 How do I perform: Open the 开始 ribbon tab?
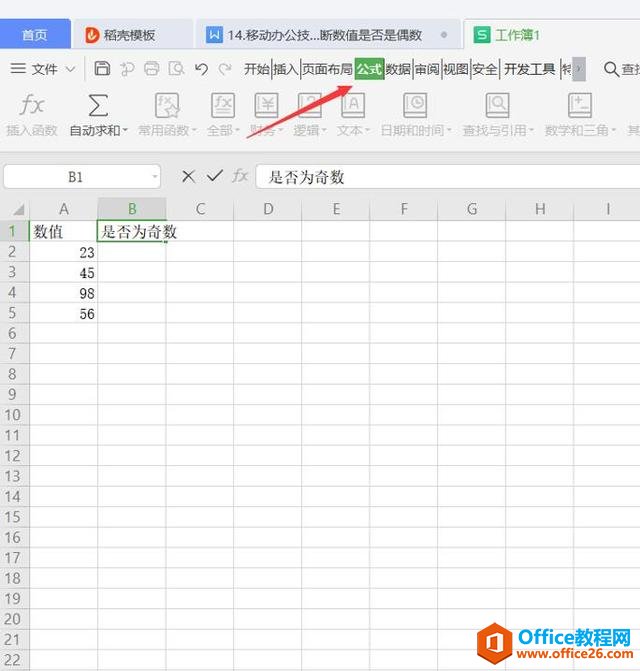pos(257,68)
